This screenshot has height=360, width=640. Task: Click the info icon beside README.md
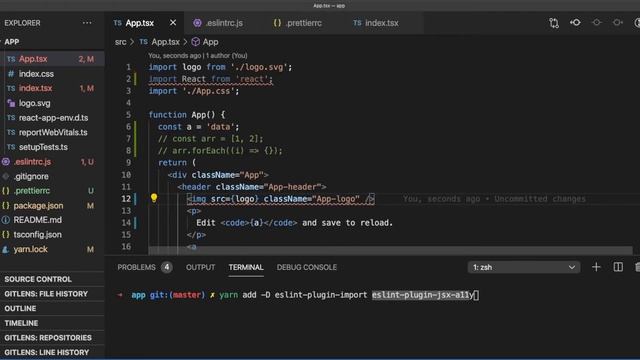click(6, 220)
